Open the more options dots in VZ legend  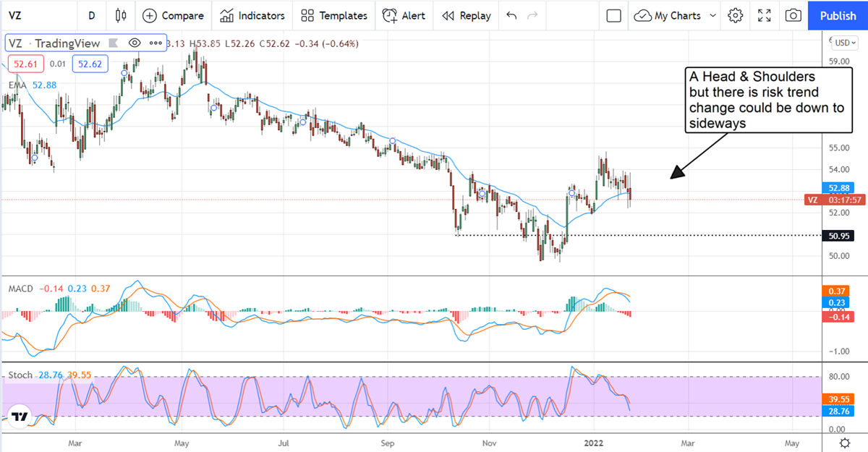[x=156, y=43]
